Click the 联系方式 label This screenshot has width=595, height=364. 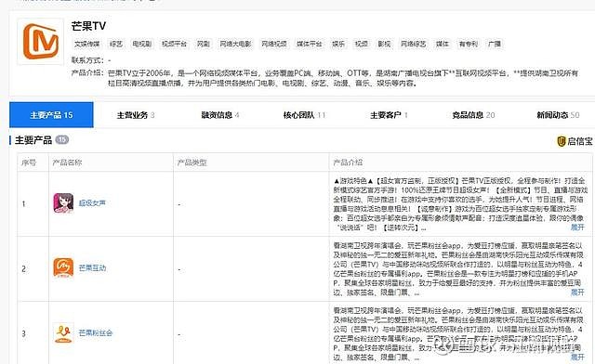tap(86, 60)
